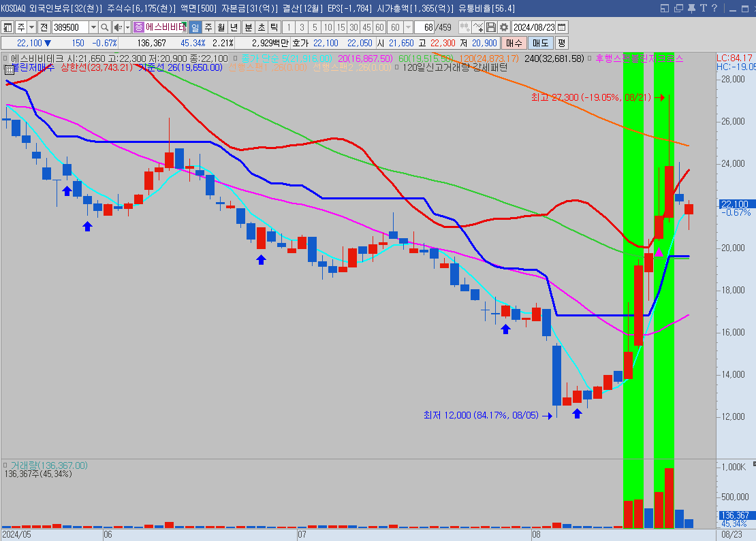
Task: Click the 매도 sell button
Action: [x=541, y=43]
